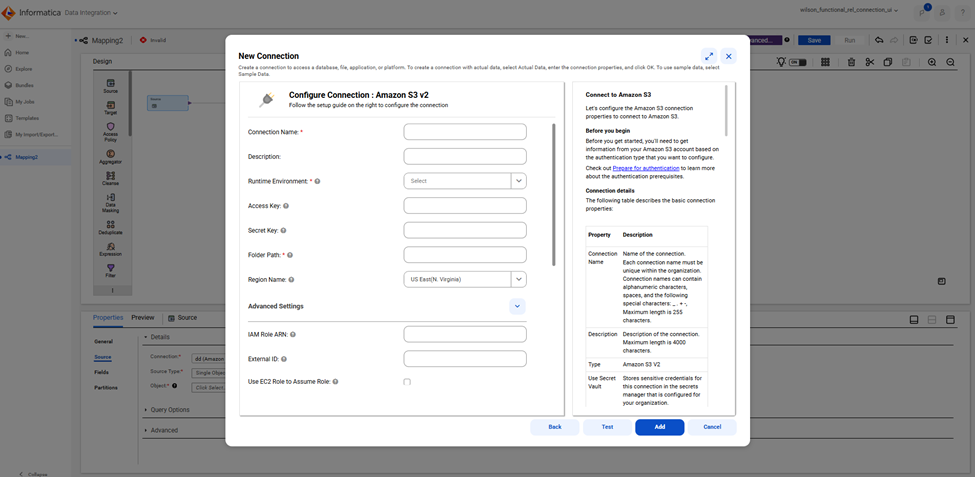
Task: Open the Data Integration service switcher
Action: 91,12
